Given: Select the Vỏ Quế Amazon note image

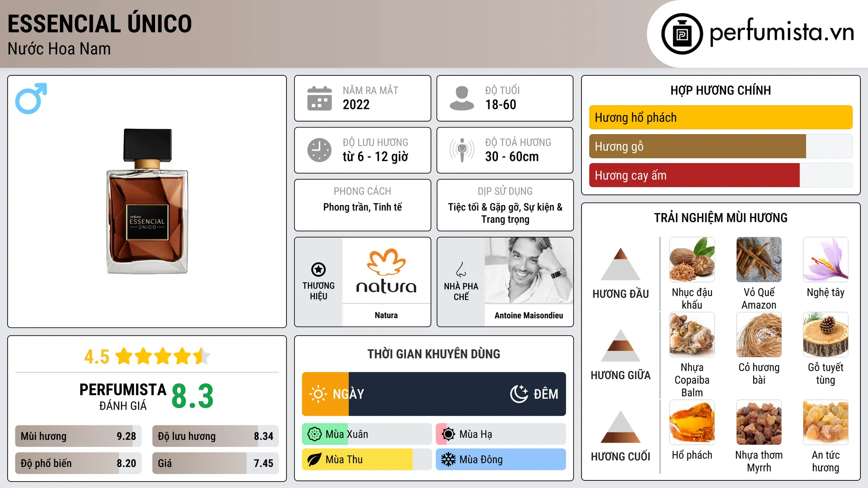Looking at the screenshot, I should (x=759, y=260).
